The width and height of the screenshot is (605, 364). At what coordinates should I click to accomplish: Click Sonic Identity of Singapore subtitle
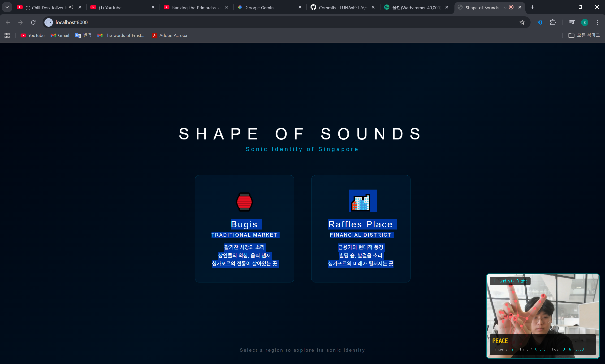coord(302,149)
